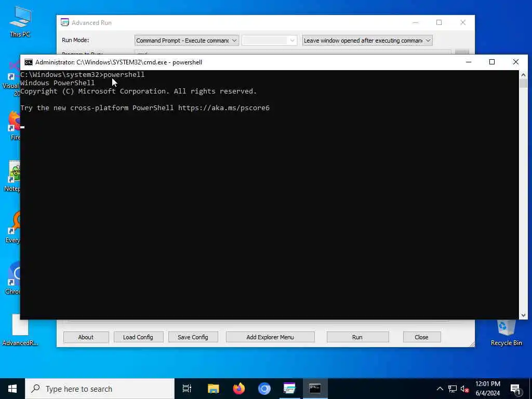Click the Advanced Run title bar icon

tap(64, 22)
